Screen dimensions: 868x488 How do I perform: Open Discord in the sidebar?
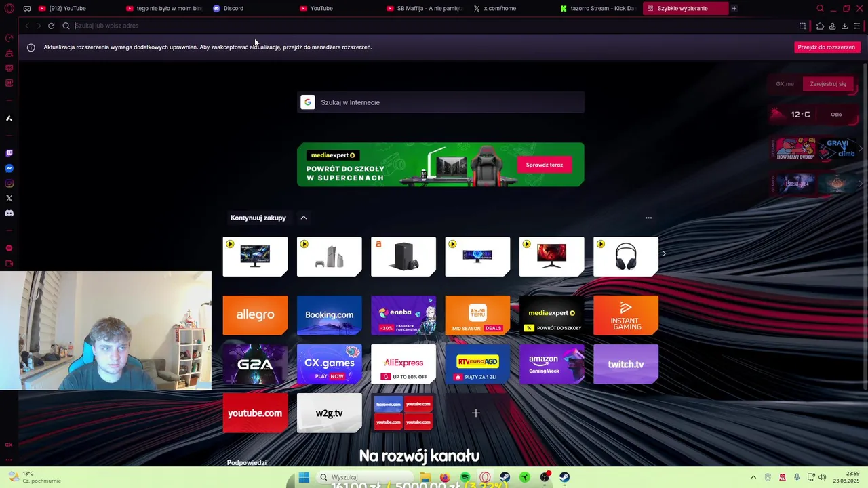pos(9,213)
